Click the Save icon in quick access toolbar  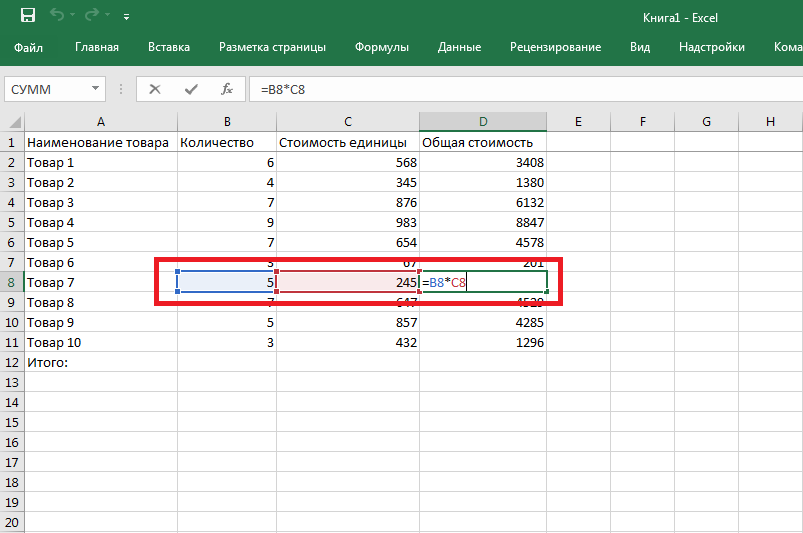click(x=27, y=17)
